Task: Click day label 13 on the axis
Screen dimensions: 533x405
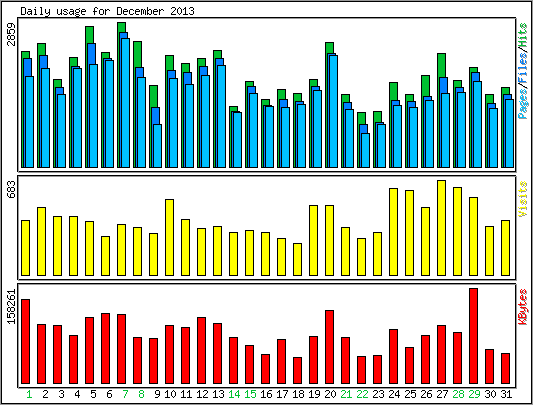Action: click(218, 394)
